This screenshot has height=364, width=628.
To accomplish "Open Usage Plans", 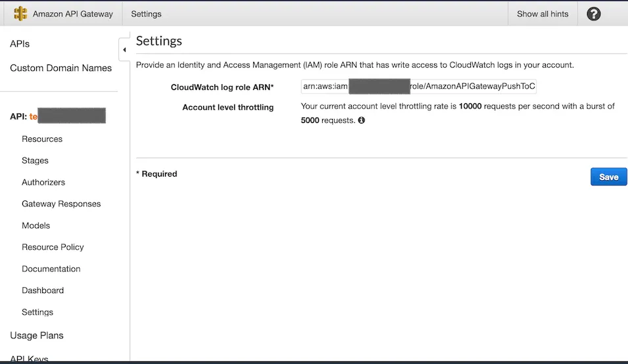I will 36,335.
